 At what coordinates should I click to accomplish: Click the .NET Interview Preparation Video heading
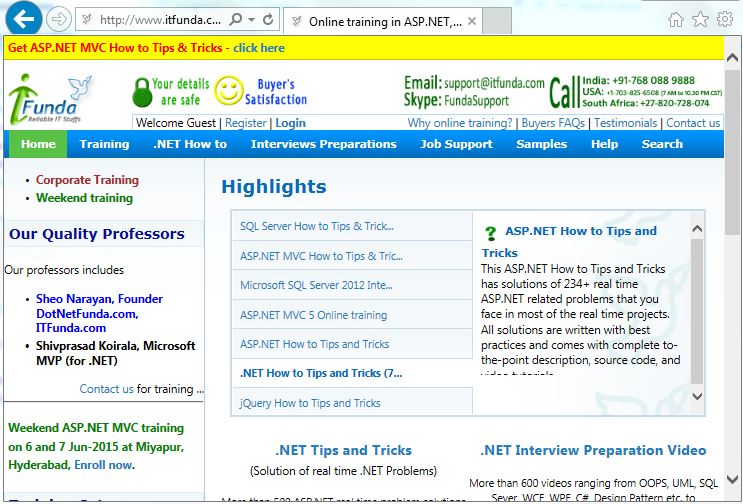point(593,450)
